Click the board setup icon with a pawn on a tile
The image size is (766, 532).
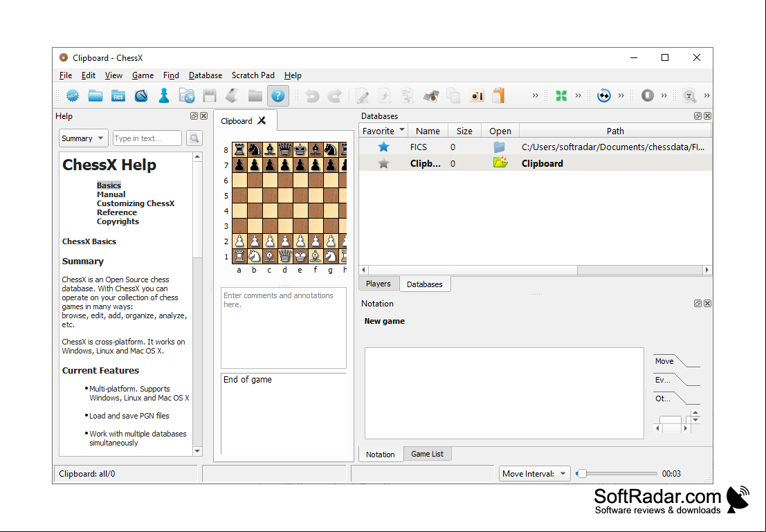(x=430, y=95)
